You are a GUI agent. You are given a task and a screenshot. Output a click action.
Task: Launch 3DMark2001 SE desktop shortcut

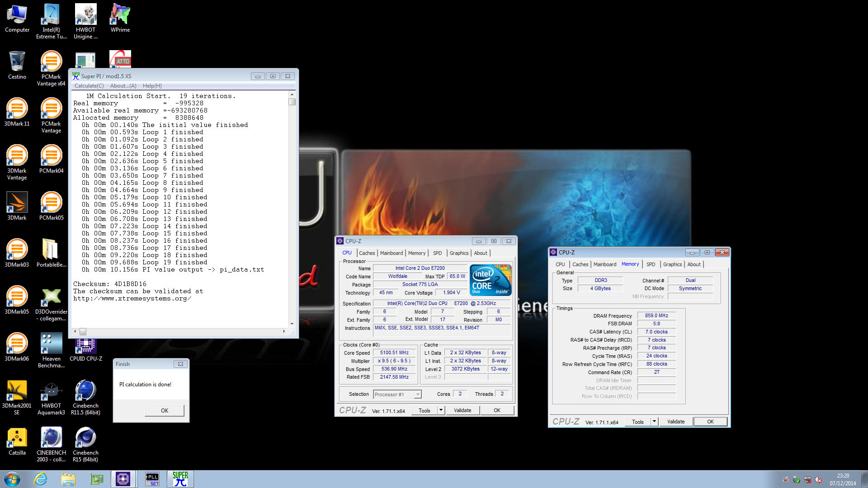click(x=17, y=398)
